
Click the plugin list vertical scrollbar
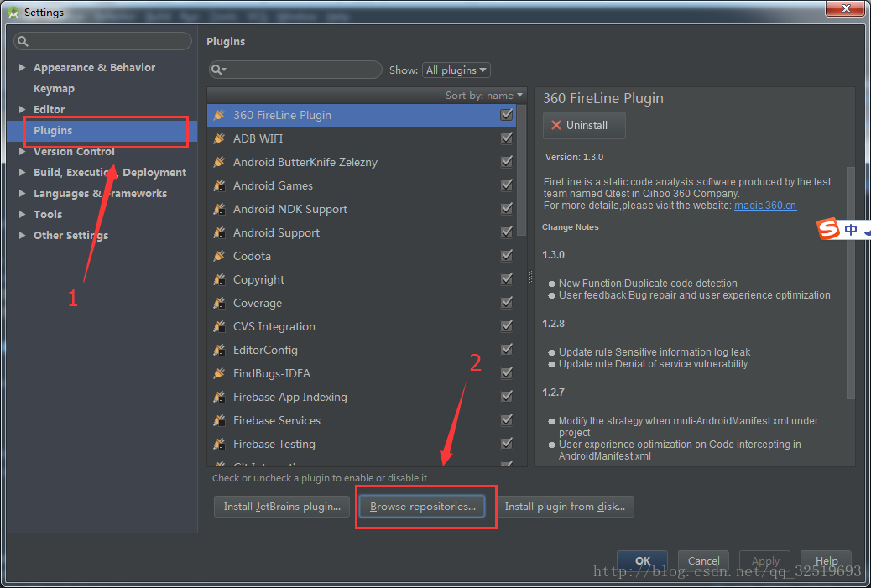click(x=521, y=170)
